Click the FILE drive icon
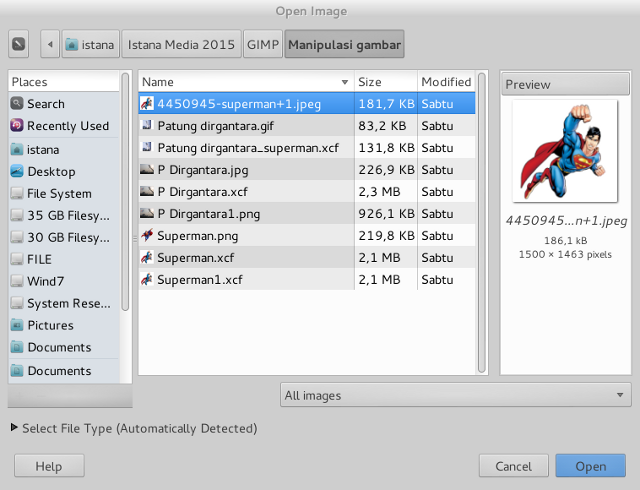Viewport: 640px width, 490px height. click(x=17, y=259)
